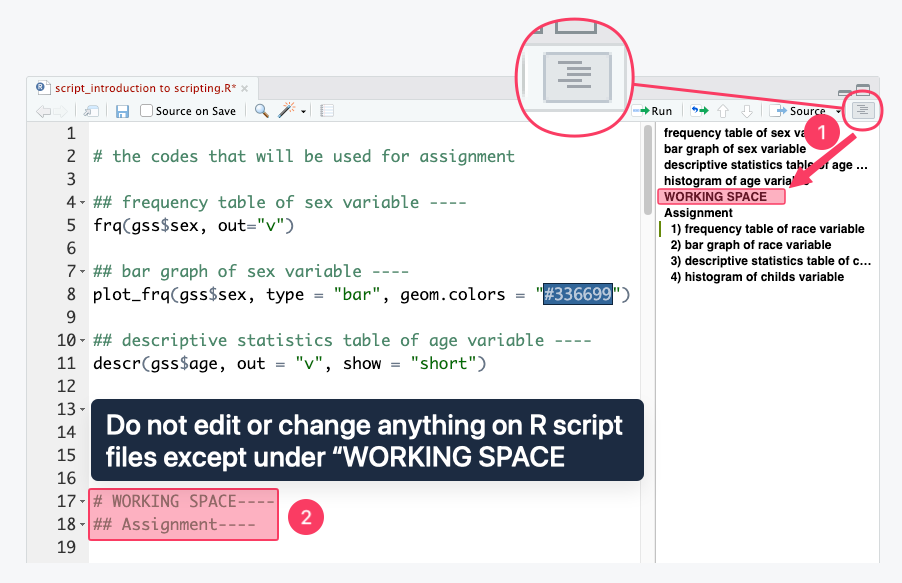Click the R file icon on the tab
The width and height of the screenshot is (902, 583).
pos(42,87)
